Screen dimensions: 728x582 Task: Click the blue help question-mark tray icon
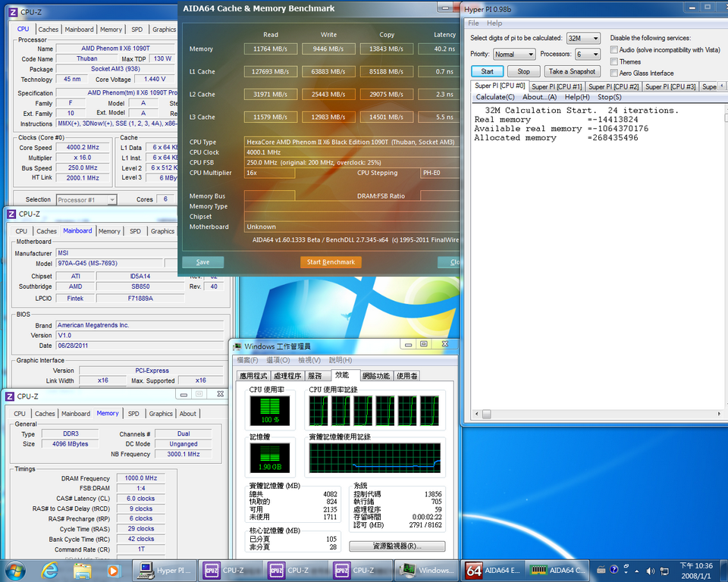tap(613, 569)
